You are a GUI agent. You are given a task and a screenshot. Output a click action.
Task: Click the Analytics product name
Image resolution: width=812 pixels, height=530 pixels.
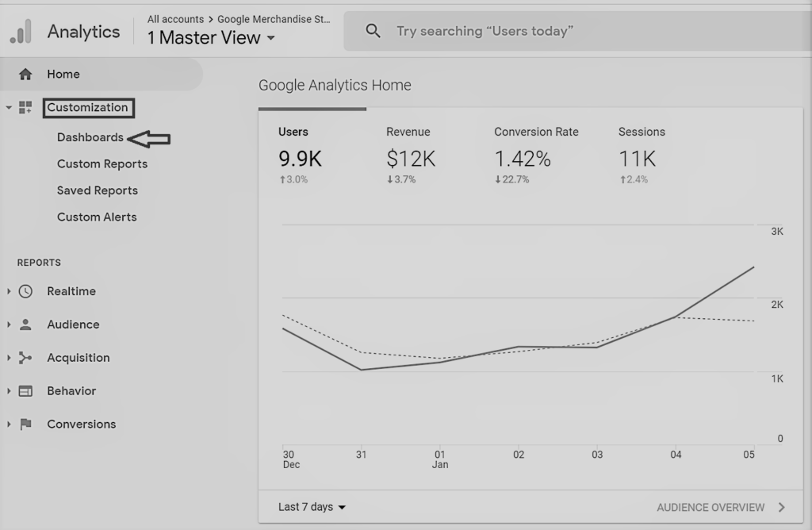click(83, 32)
